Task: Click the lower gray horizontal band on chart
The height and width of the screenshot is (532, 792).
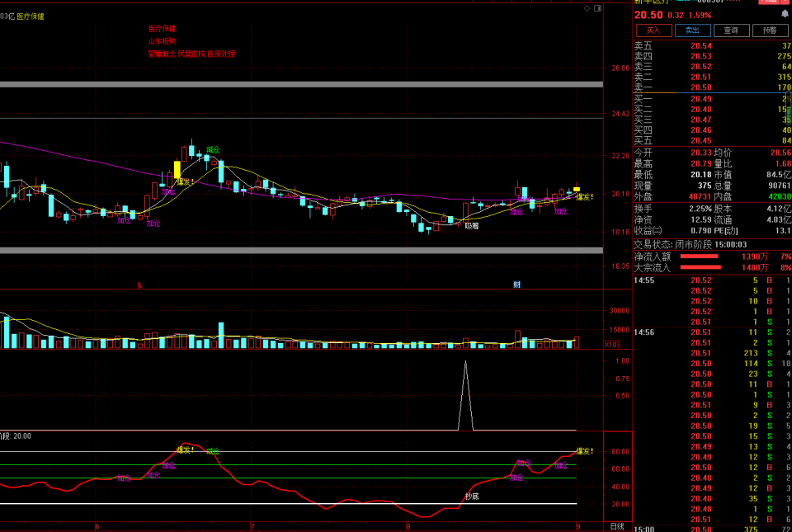Action: click(x=302, y=251)
